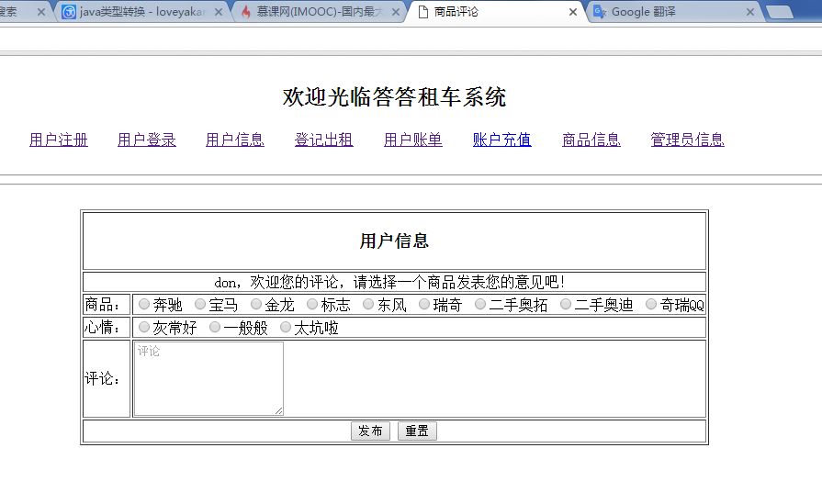Select the 东风 radio button
Image resolution: width=822 pixels, height=504 pixels.
point(368,304)
